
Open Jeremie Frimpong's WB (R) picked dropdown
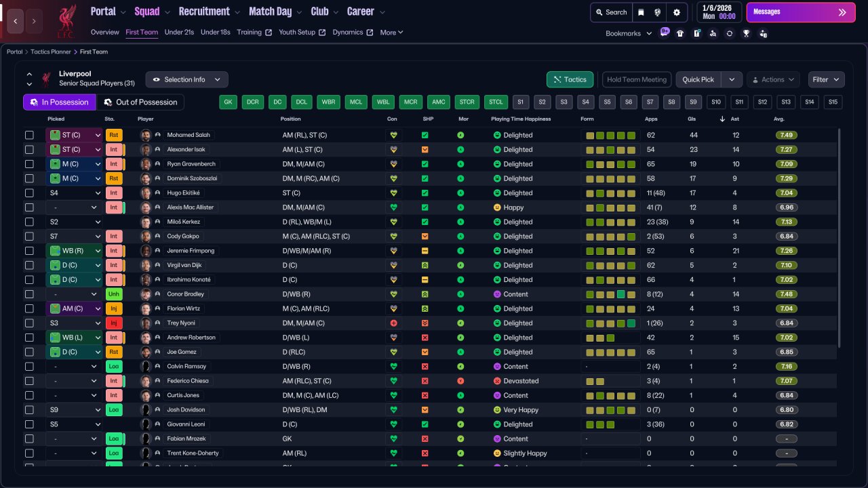(x=74, y=251)
